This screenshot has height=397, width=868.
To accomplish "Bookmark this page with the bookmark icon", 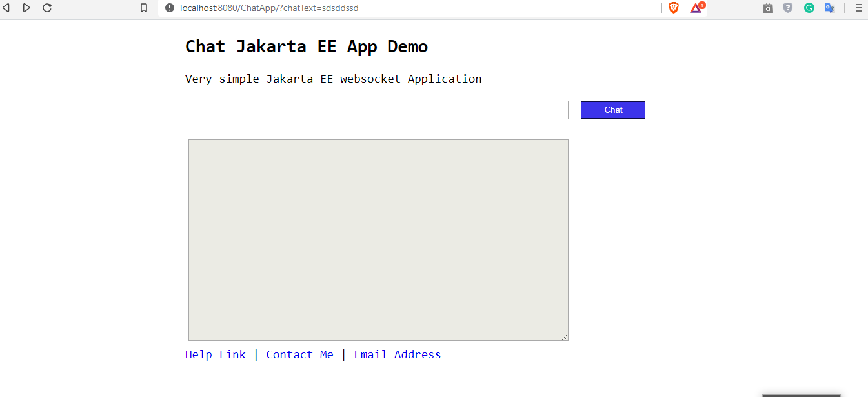I will pos(144,8).
